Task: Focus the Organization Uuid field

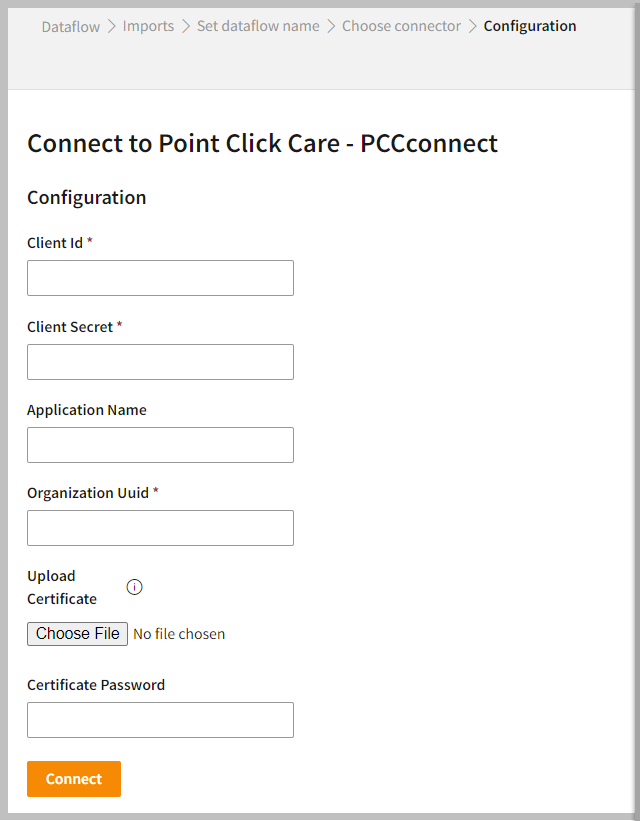Action: click(x=160, y=528)
